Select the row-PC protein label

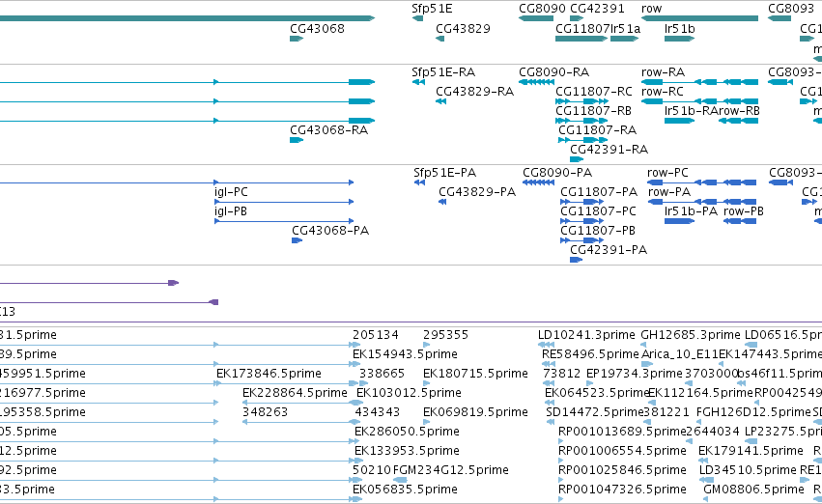pyautogui.click(x=667, y=173)
